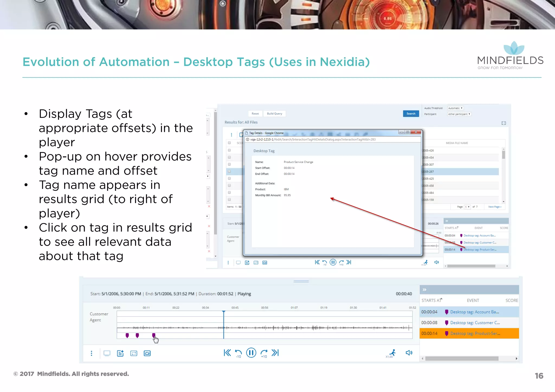Check the highlighted results row checkbox
The width and height of the screenshot is (555, 392).
pos(229,171)
